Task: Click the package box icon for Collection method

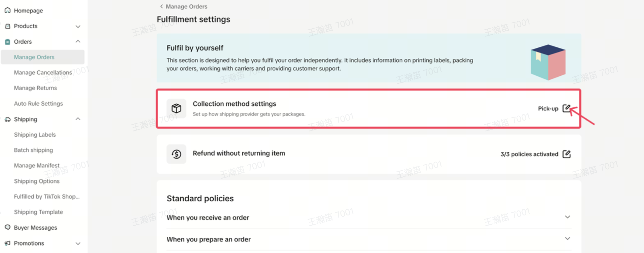Action: pyautogui.click(x=176, y=108)
